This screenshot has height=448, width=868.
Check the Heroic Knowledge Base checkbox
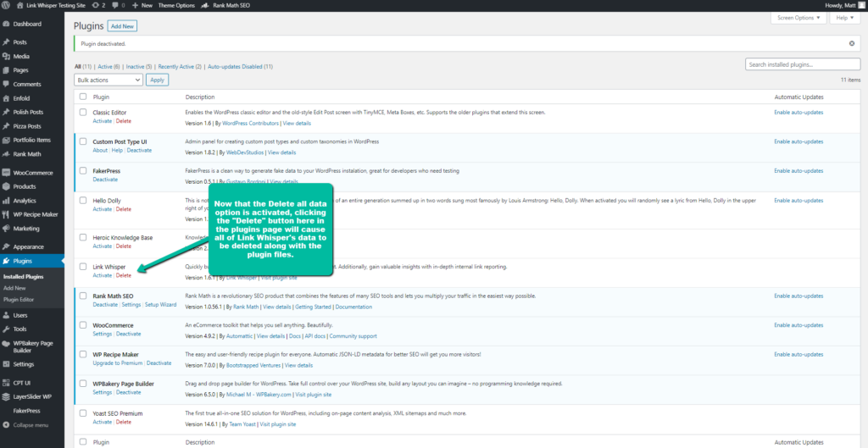click(83, 237)
